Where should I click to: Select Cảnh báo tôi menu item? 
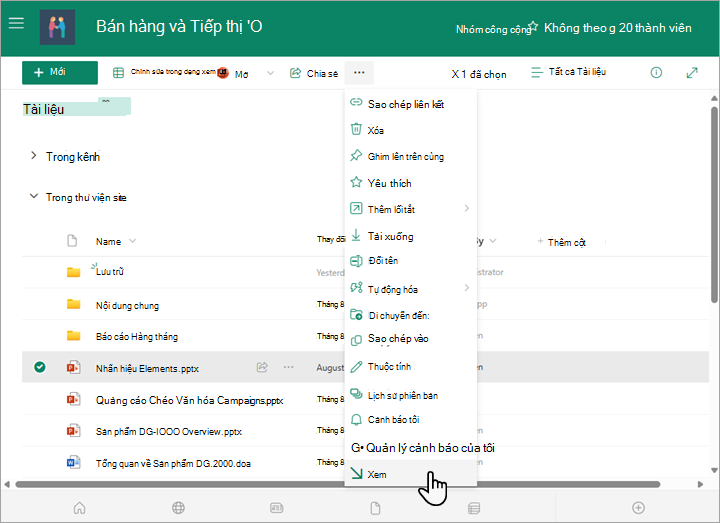point(411,419)
